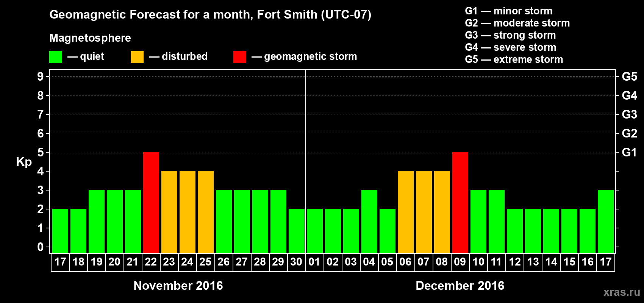Viewport: 644px width, 303px height.
Task: Click the '— quiet' legend label
Action: click(x=86, y=56)
